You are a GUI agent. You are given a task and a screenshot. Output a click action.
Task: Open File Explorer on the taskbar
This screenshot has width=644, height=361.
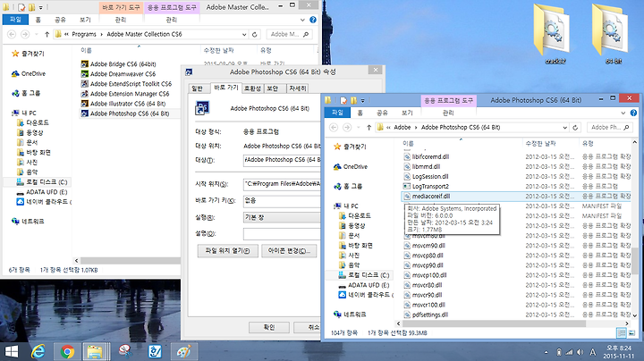tap(96, 351)
